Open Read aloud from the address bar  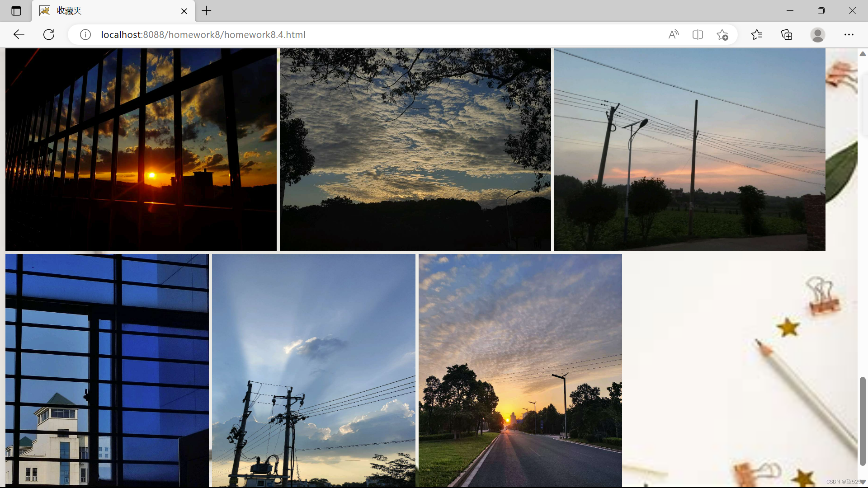click(673, 34)
